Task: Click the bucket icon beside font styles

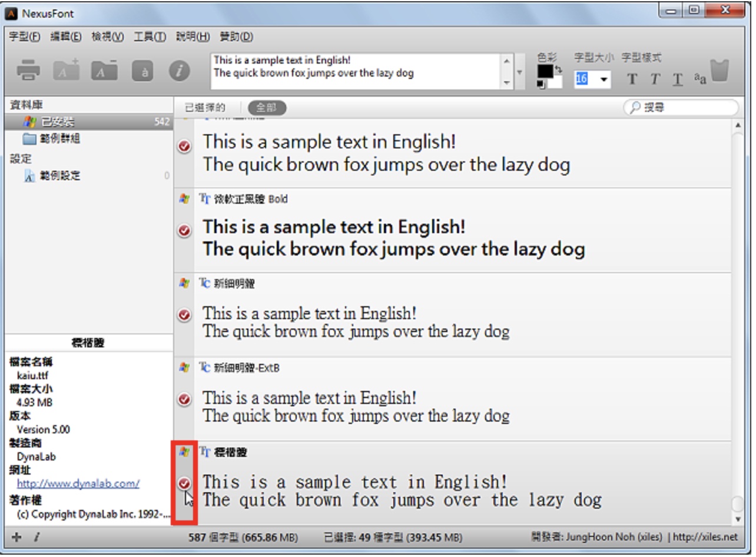Action: [x=719, y=70]
